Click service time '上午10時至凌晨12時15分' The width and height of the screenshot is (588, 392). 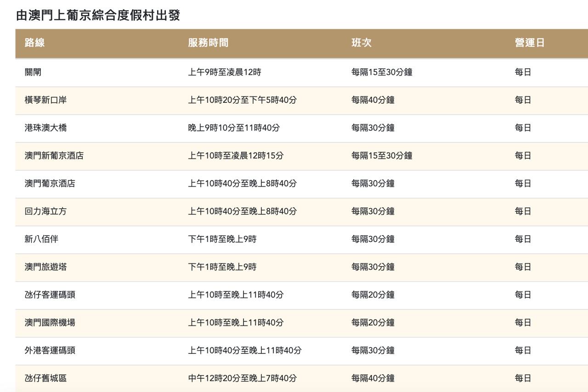(236, 156)
